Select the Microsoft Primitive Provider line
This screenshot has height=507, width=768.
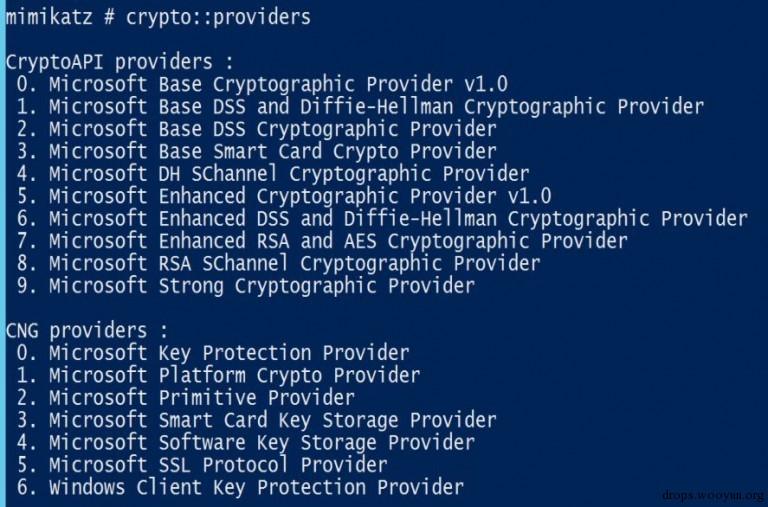[x=202, y=398]
